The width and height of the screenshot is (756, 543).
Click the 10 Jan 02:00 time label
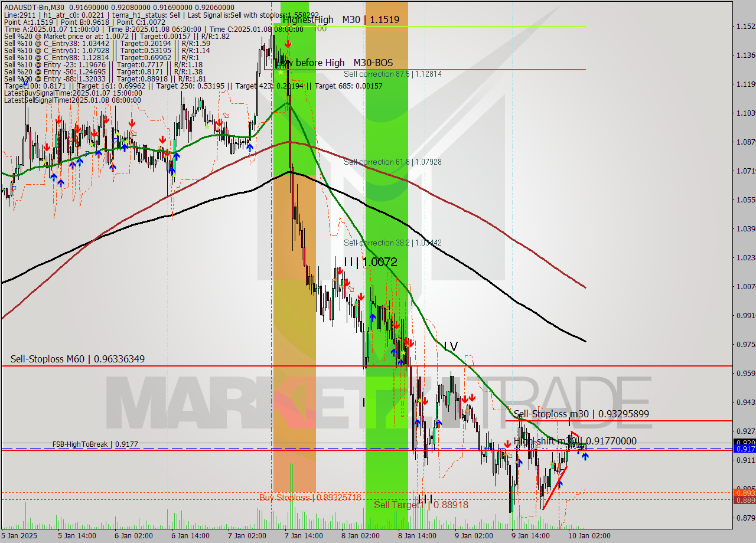pos(589,536)
